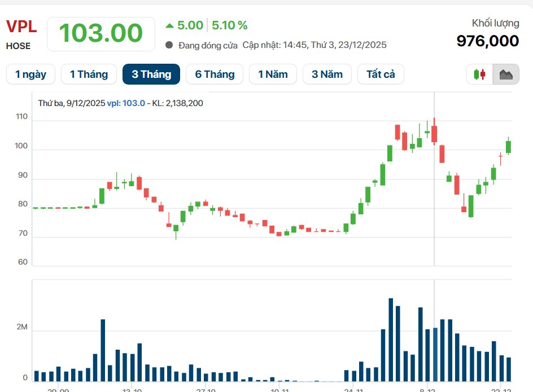The height and width of the screenshot is (392, 533).
Task: Show the 1 Năm chart range
Action: coord(273,74)
